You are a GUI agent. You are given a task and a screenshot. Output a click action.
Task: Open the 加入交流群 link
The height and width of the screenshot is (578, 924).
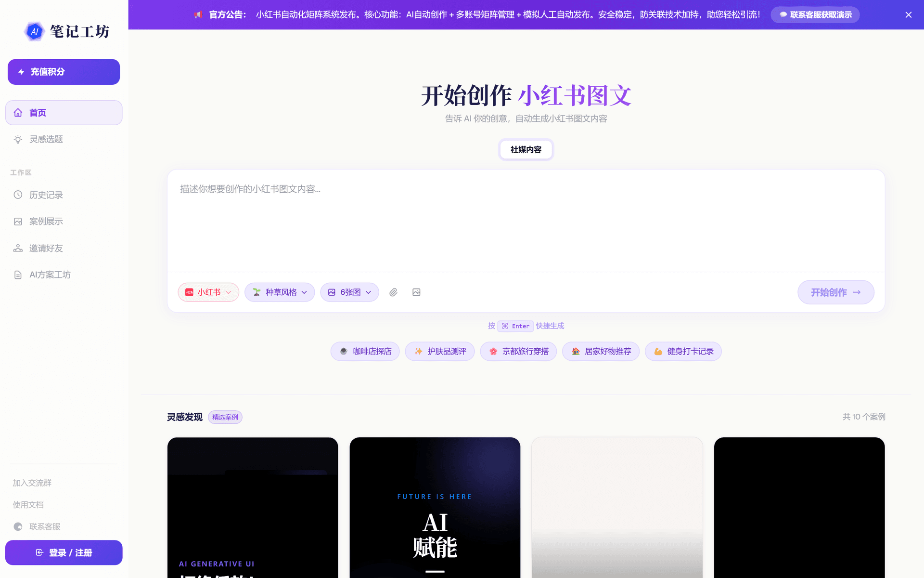(x=32, y=483)
